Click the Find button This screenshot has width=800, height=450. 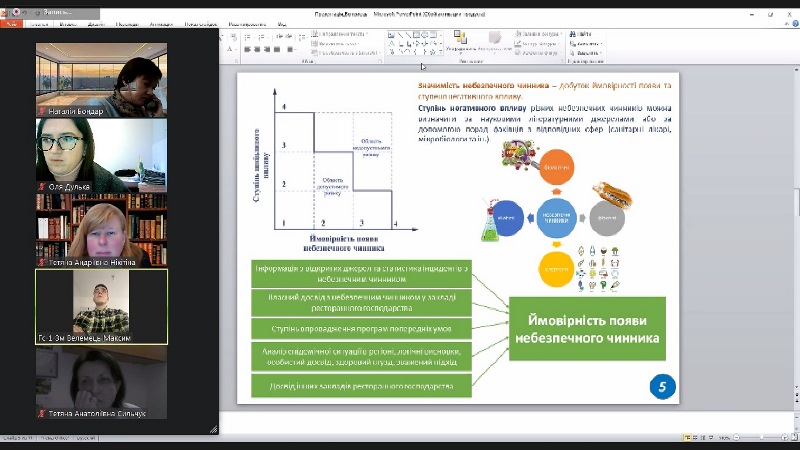click(x=580, y=34)
